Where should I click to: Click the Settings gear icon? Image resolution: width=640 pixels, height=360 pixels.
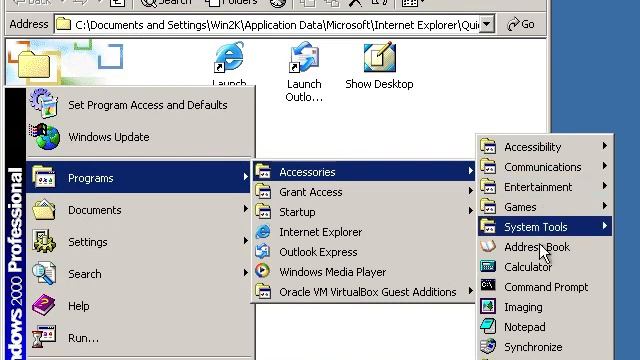[x=44, y=241]
